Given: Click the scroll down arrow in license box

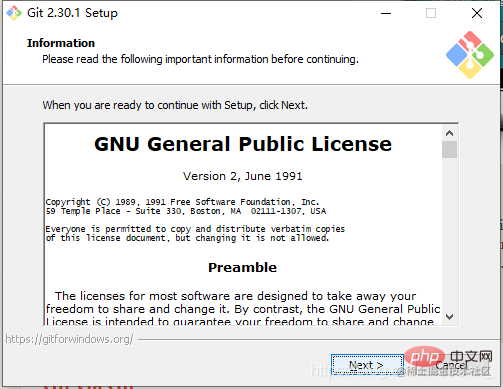Looking at the screenshot, I should click(449, 317).
